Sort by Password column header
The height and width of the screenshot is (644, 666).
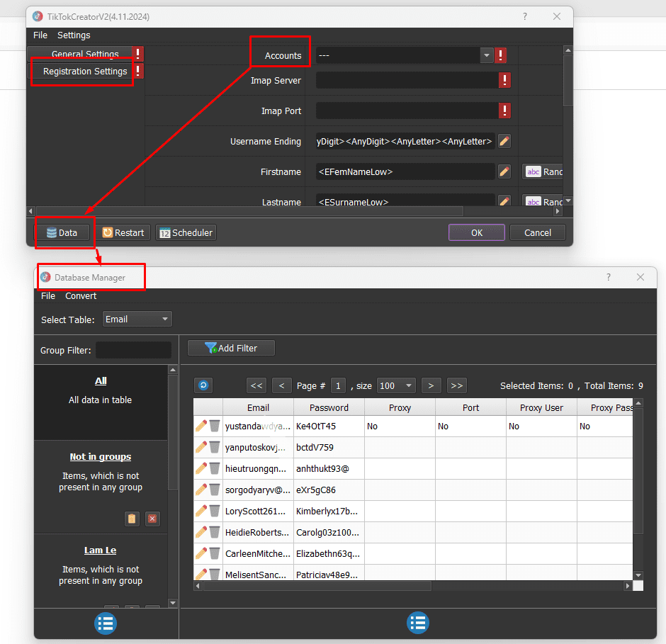[329, 408]
